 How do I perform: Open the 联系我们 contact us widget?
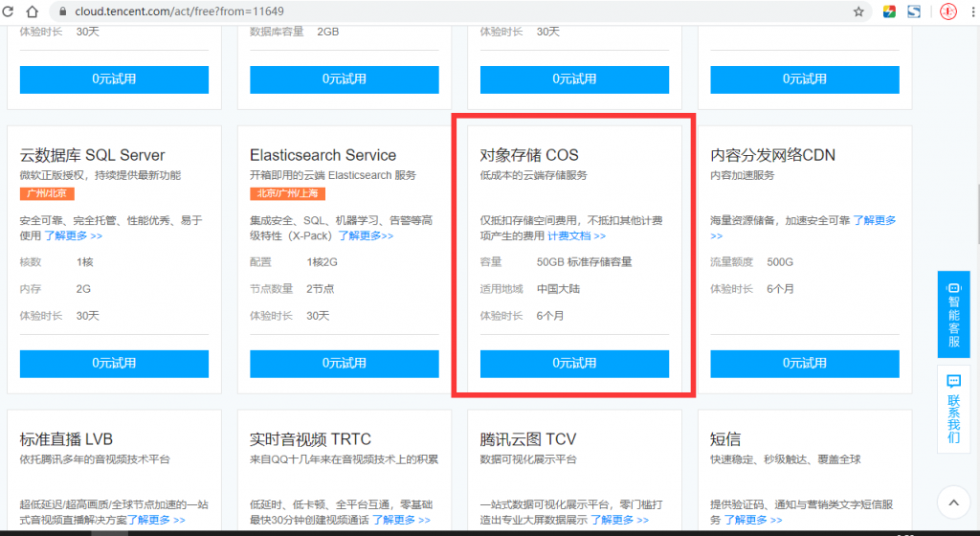click(954, 410)
